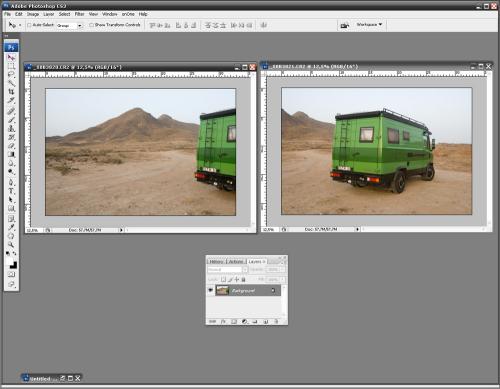Select the Quick Selection wand tool
Image resolution: width=500 pixels, height=389 pixels.
[x=11, y=83]
